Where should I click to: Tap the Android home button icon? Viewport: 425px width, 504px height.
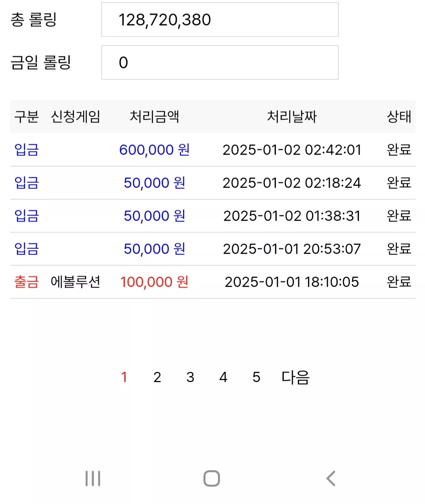212,478
